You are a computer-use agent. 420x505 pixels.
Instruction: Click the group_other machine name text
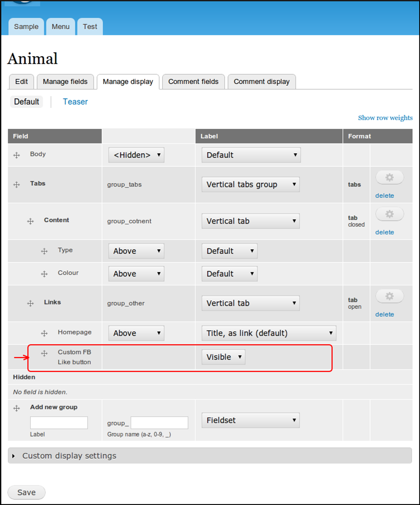pyautogui.click(x=126, y=303)
